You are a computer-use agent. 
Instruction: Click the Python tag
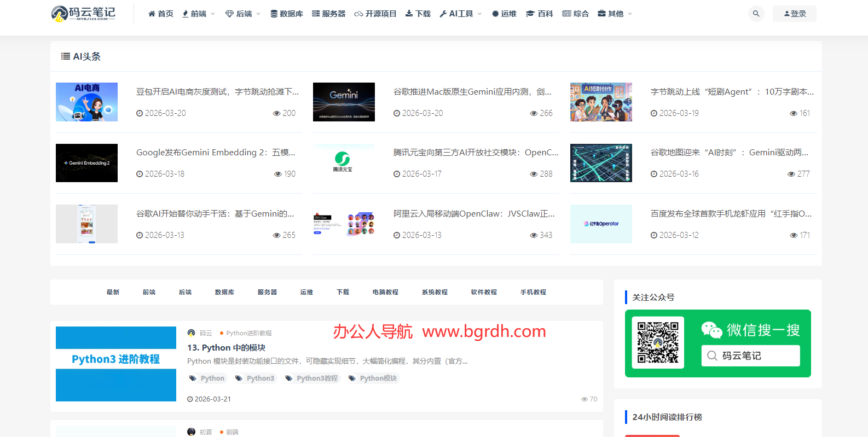207,378
